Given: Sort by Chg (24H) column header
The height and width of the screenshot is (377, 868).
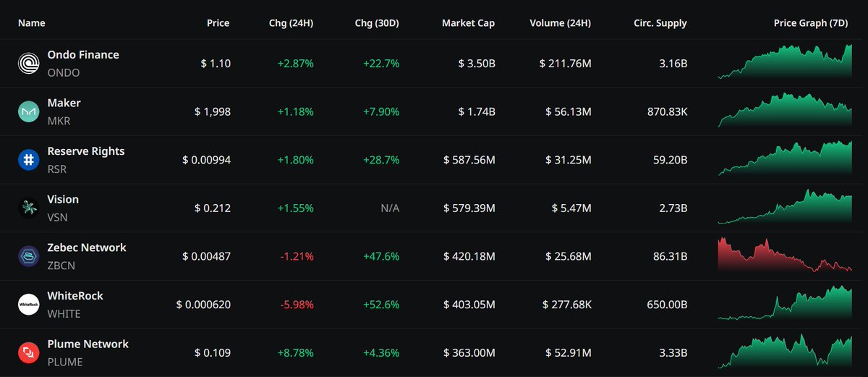Looking at the screenshot, I should [291, 23].
